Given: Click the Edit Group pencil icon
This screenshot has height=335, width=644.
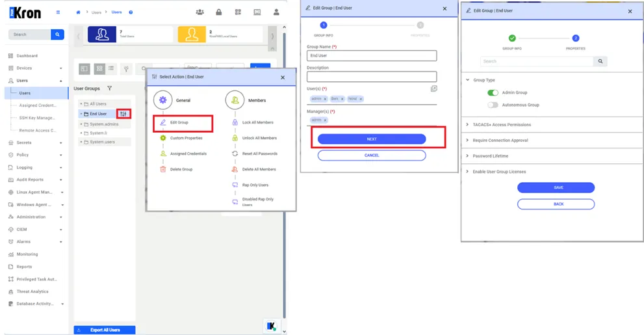Looking at the screenshot, I should (x=163, y=122).
